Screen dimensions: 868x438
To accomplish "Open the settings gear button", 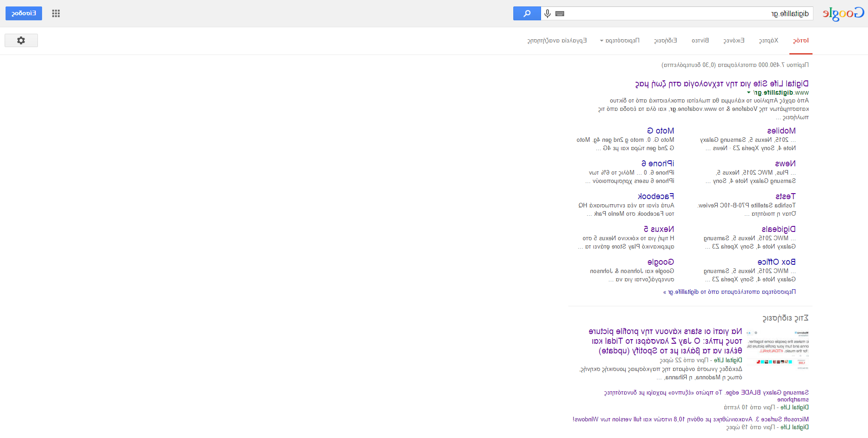I will (x=21, y=41).
